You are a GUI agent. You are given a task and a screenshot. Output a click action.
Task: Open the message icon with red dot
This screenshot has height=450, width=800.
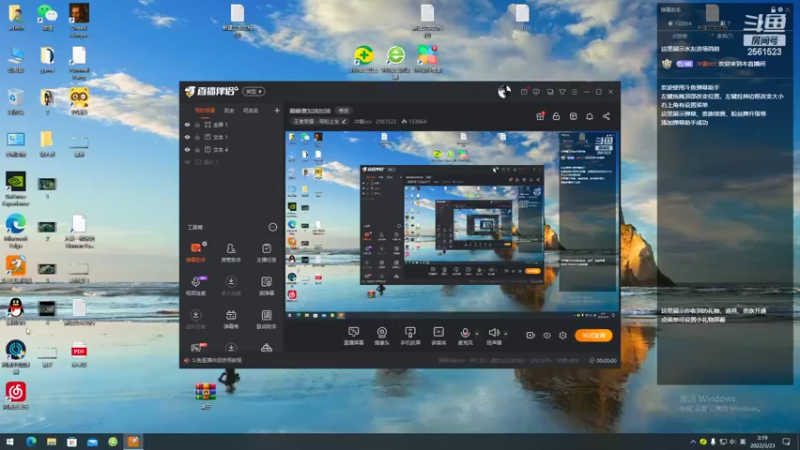524,92
